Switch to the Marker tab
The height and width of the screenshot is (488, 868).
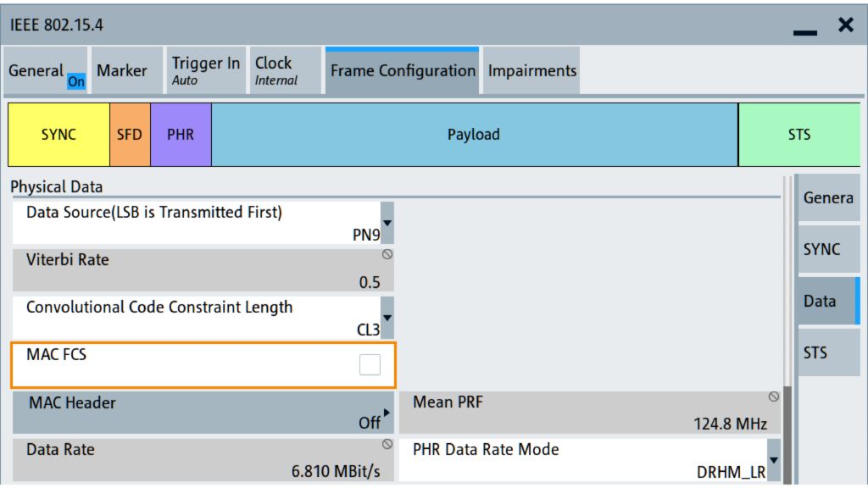(x=122, y=71)
